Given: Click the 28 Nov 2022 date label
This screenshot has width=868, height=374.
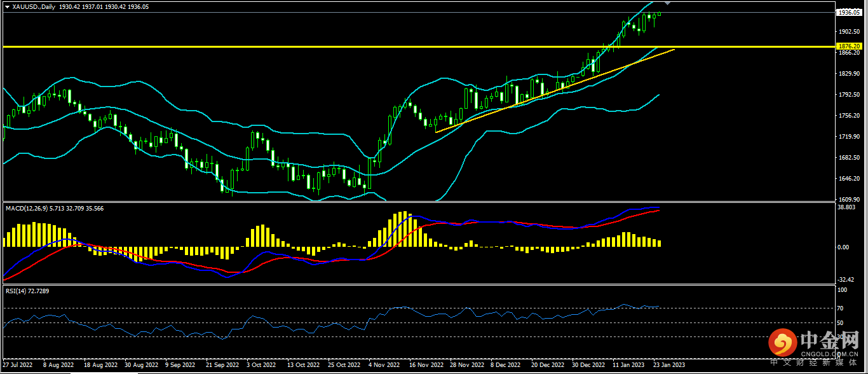Looking at the screenshot, I should point(466,365).
